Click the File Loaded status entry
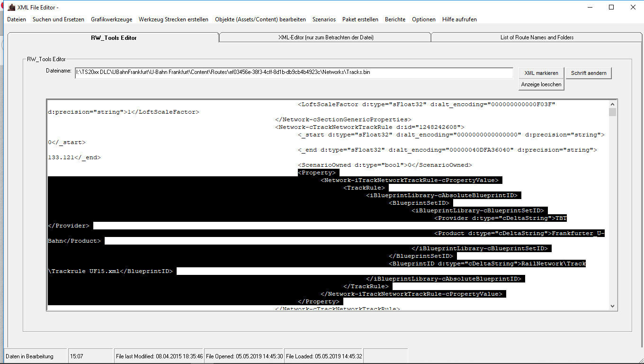The image size is (644, 364). pyautogui.click(x=324, y=356)
